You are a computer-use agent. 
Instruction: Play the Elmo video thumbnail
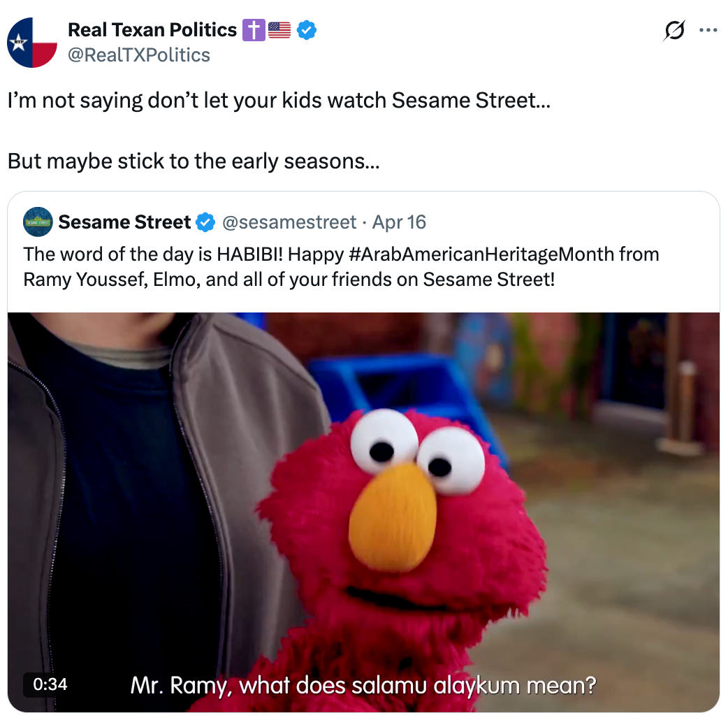click(x=363, y=512)
